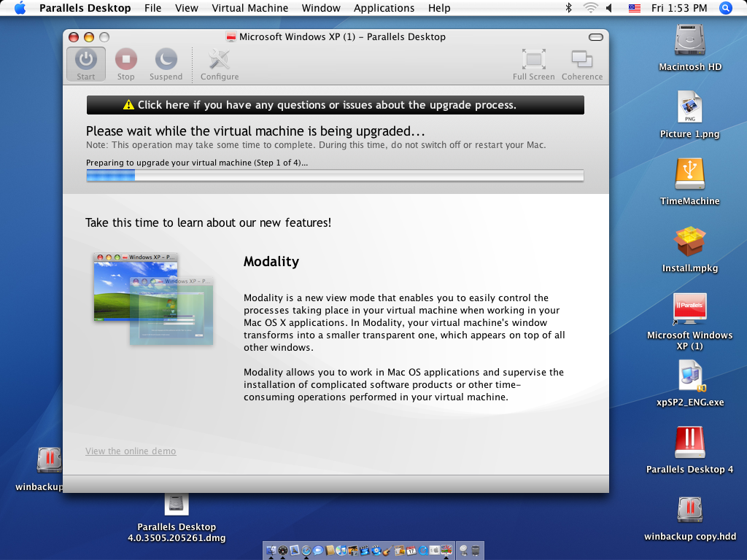
Task: Open the Window menu
Action: 321,8
